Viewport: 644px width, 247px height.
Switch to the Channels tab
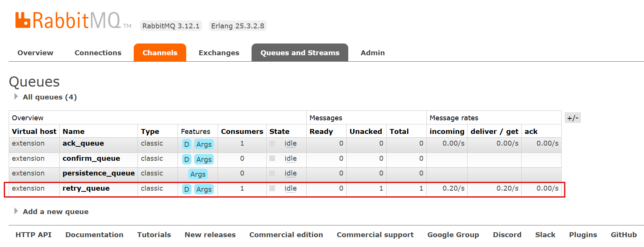pyautogui.click(x=160, y=53)
